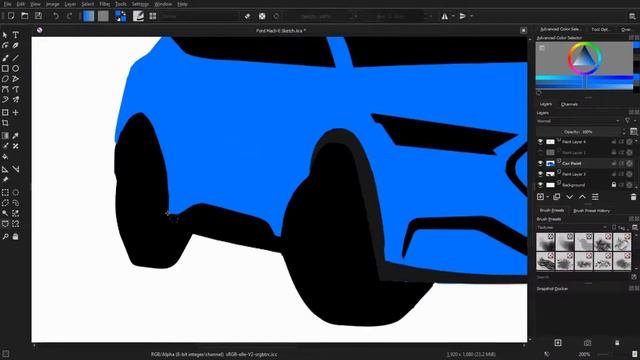Duplicate the current layer
Screen dimensions: 640x360
click(x=556, y=197)
